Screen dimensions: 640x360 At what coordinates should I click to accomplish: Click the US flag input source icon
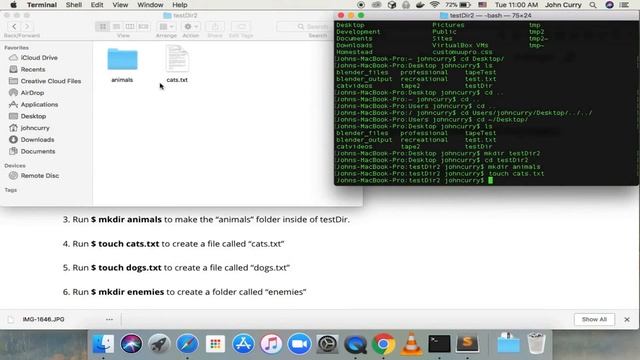tap(482, 5)
